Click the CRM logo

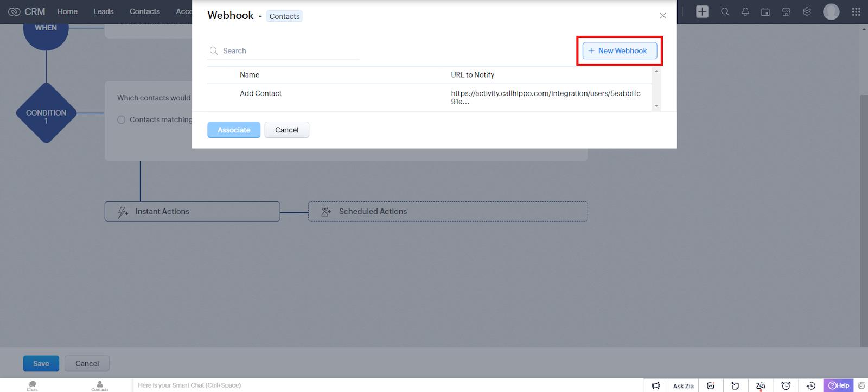click(x=27, y=11)
